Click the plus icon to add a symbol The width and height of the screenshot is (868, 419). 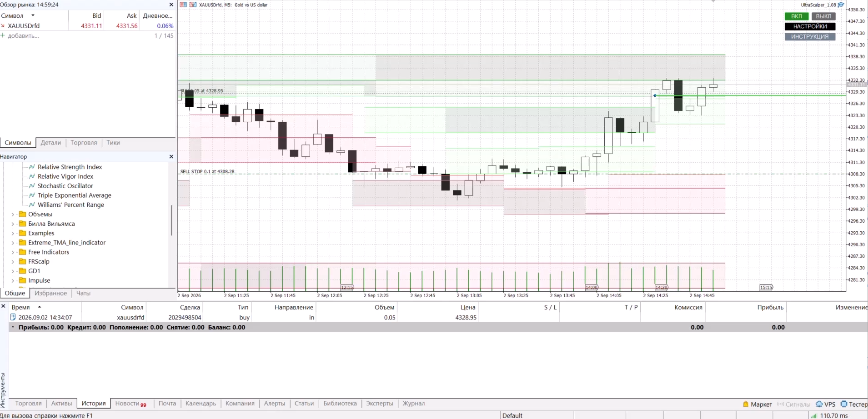(3, 35)
